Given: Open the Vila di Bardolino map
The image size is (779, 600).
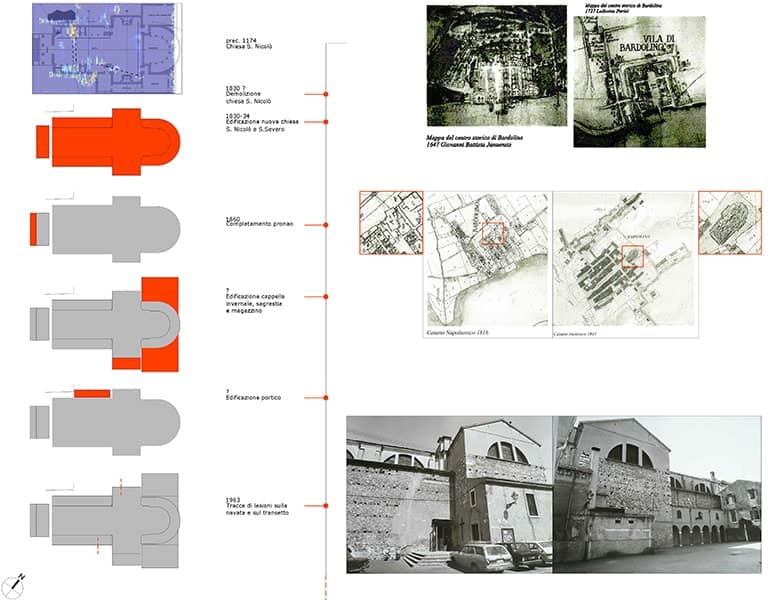Looking at the screenshot, I should coord(638,80).
